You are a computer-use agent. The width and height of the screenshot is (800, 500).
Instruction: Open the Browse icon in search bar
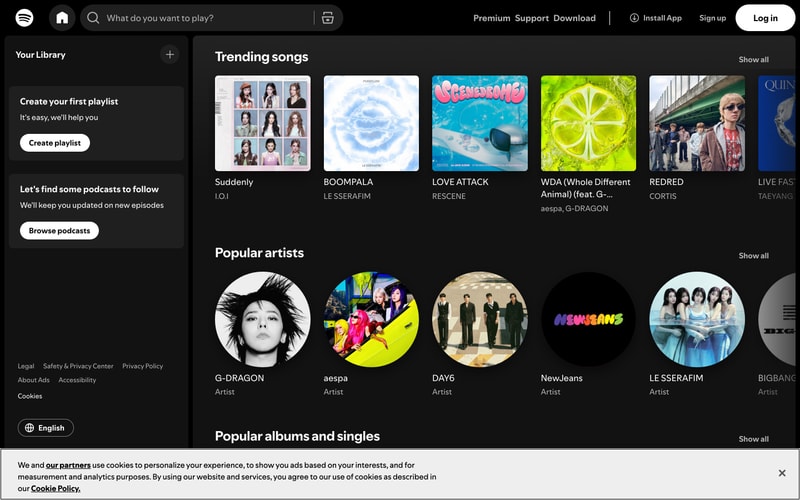point(328,18)
